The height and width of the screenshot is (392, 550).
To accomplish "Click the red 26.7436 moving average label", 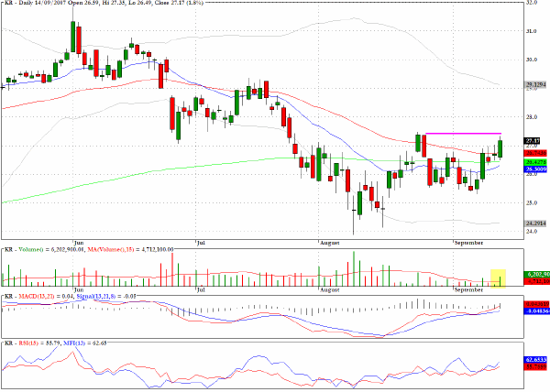I will pos(536,153).
